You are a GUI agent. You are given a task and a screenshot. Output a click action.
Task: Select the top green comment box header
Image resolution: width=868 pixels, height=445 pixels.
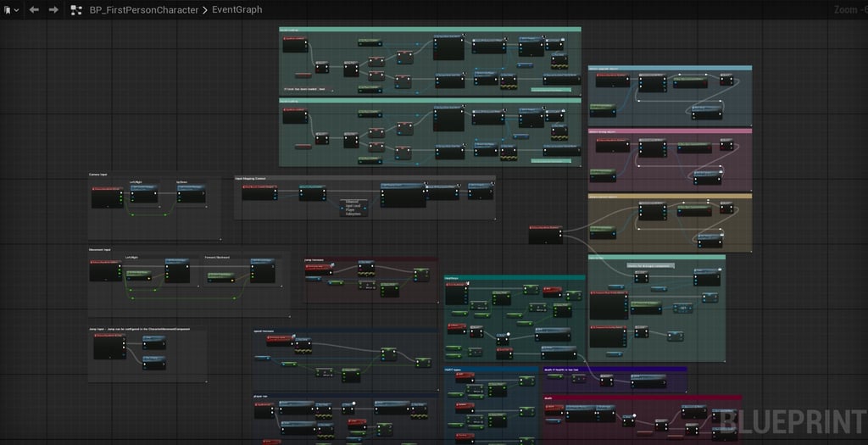(x=430, y=29)
